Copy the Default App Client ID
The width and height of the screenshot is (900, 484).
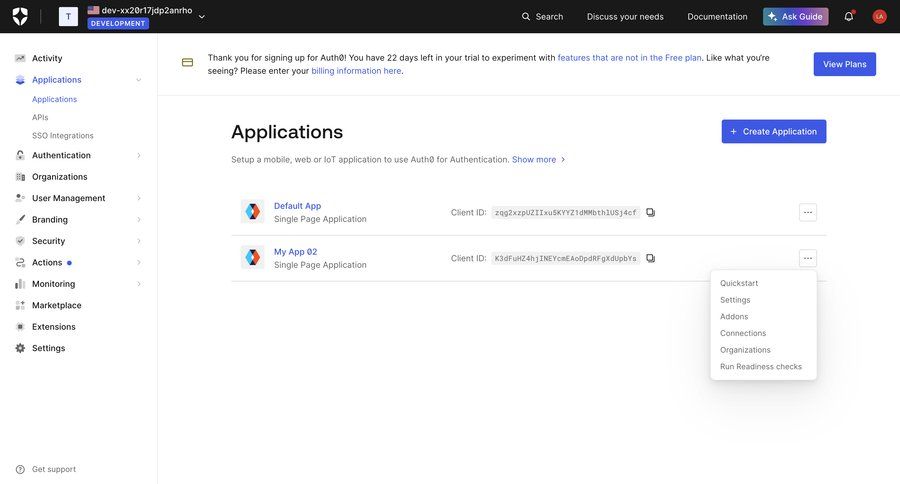[x=650, y=212]
